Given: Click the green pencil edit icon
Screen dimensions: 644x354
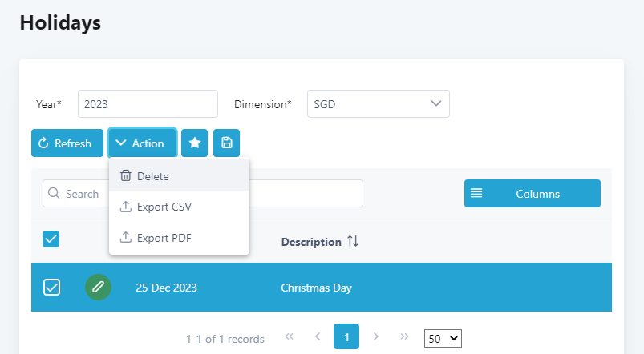Looking at the screenshot, I should click(x=98, y=288).
